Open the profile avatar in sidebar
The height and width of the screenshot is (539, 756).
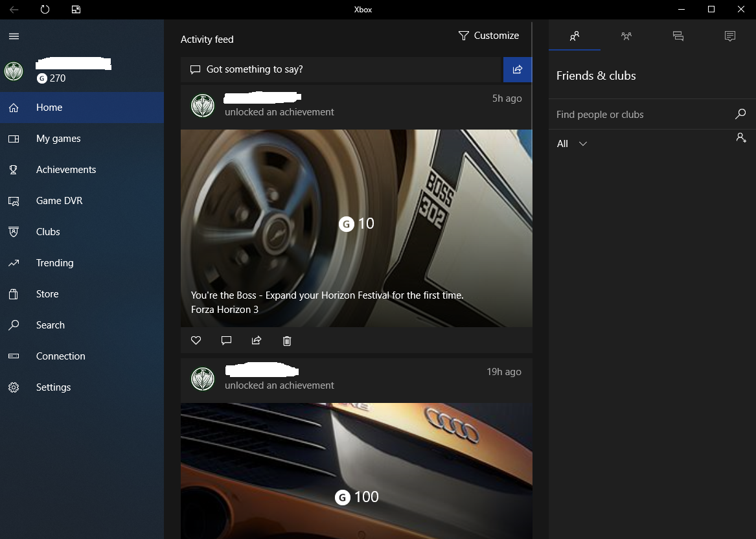point(14,71)
